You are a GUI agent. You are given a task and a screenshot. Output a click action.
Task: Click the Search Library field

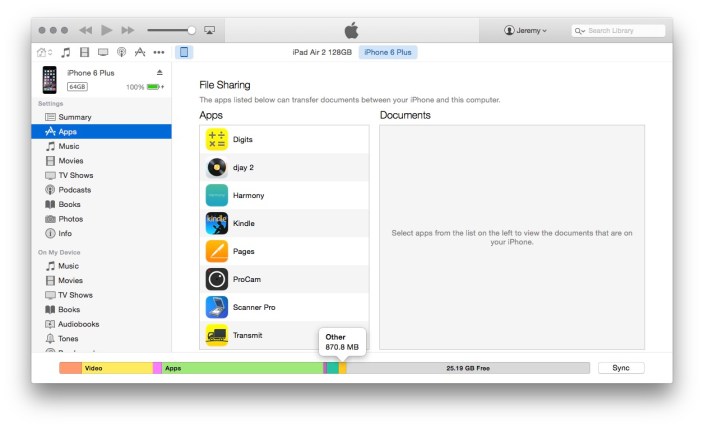(619, 31)
